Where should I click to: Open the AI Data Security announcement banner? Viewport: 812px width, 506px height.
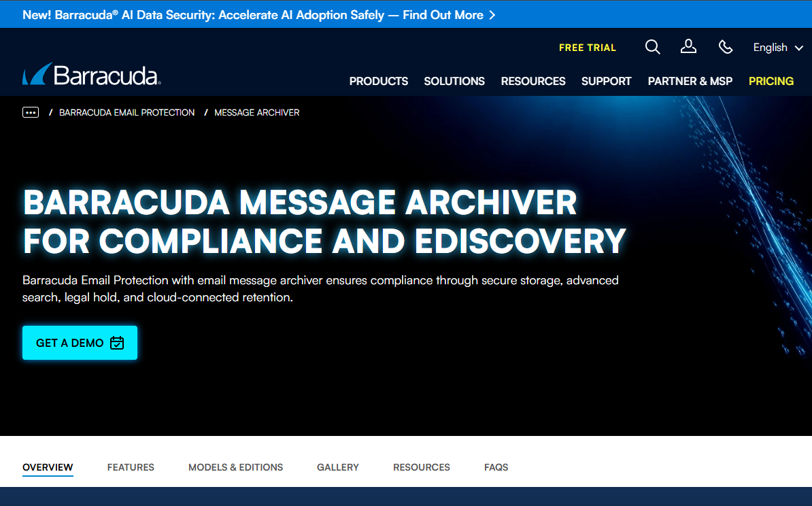pyautogui.click(x=259, y=14)
